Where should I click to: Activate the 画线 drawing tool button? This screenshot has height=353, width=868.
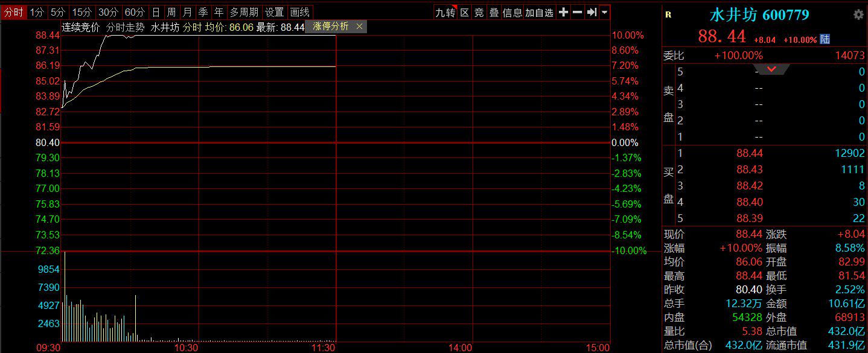click(299, 12)
